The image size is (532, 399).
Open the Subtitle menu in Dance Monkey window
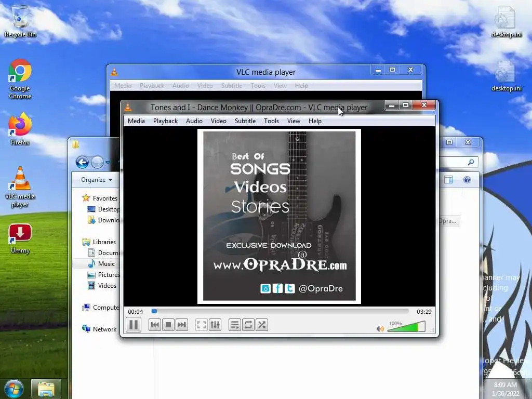point(245,121)
